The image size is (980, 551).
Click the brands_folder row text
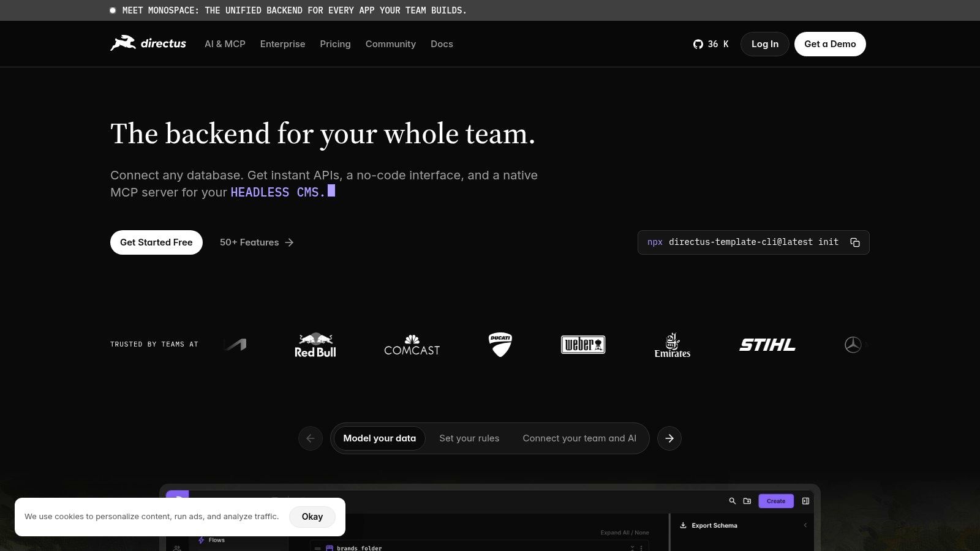click(359, 548)
